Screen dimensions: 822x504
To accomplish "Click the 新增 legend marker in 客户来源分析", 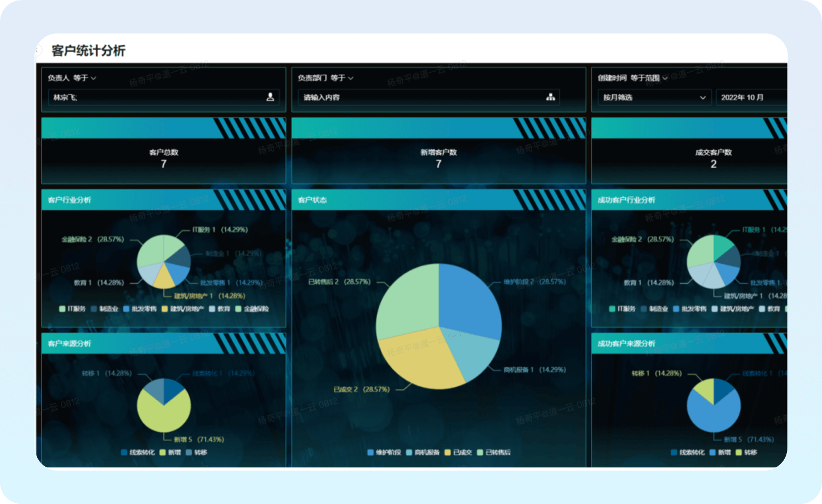I will point(163,453).
